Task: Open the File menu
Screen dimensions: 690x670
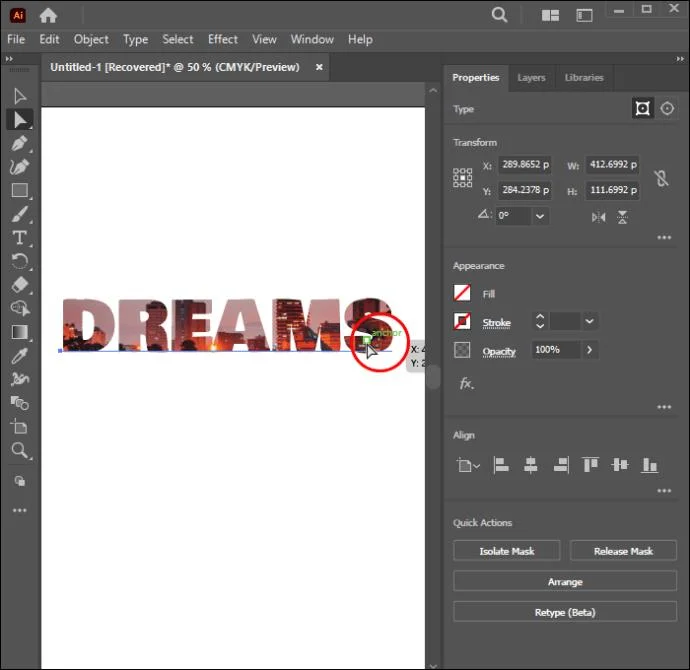Action: [16, 39]
